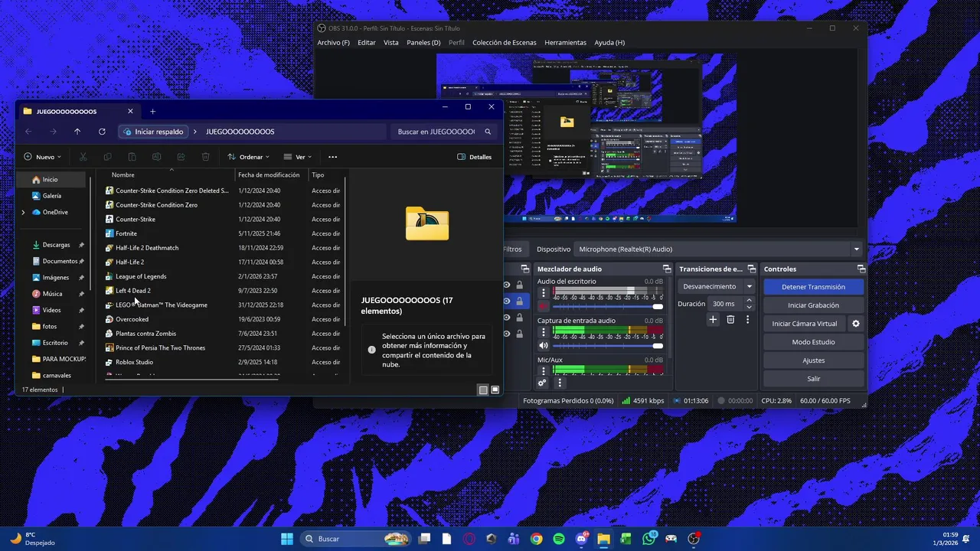Image resolution: width=980 pixels, height=551 pixels.
Task: Toggle visibility eye of highlighted OBS source
Action: click(x=506, y=302)
